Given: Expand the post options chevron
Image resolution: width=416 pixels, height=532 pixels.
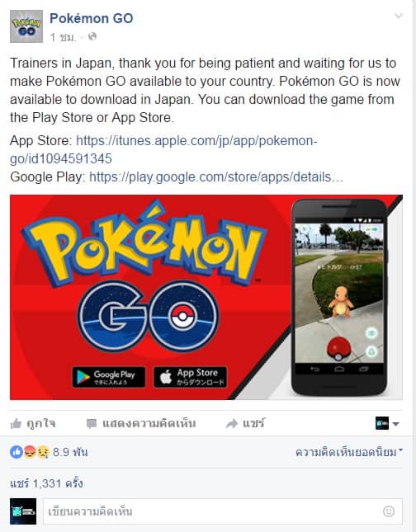Looking at the screenshot, I should (399, 16).
